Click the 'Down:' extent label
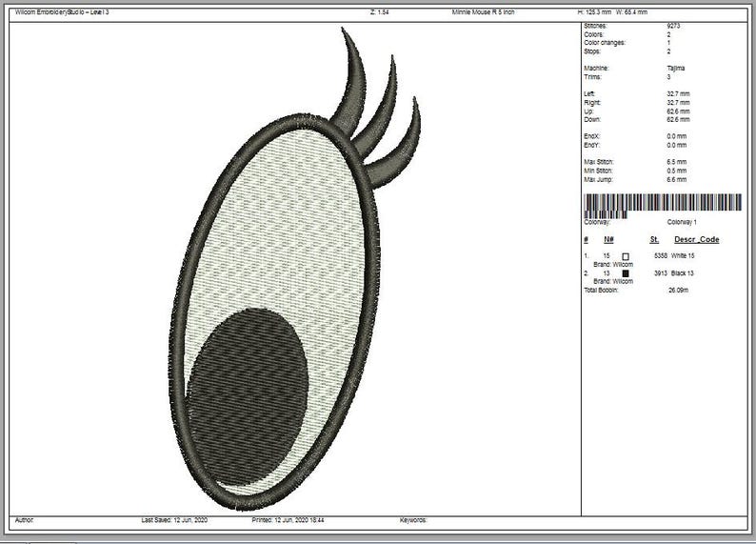 click(x=592, y=120)
